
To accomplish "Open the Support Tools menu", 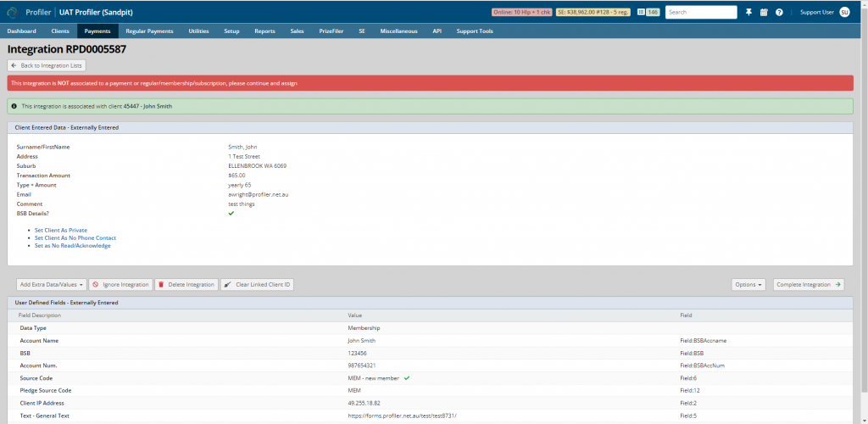I will coord(475,31).
